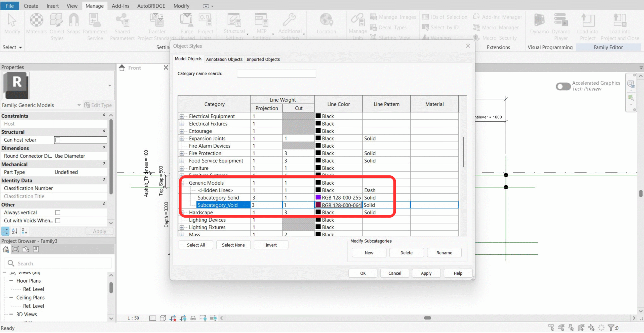The width and height of the screenshot is (644, 333).
Task: Enable Can host rebar checkbox
Action: (58, 140)
